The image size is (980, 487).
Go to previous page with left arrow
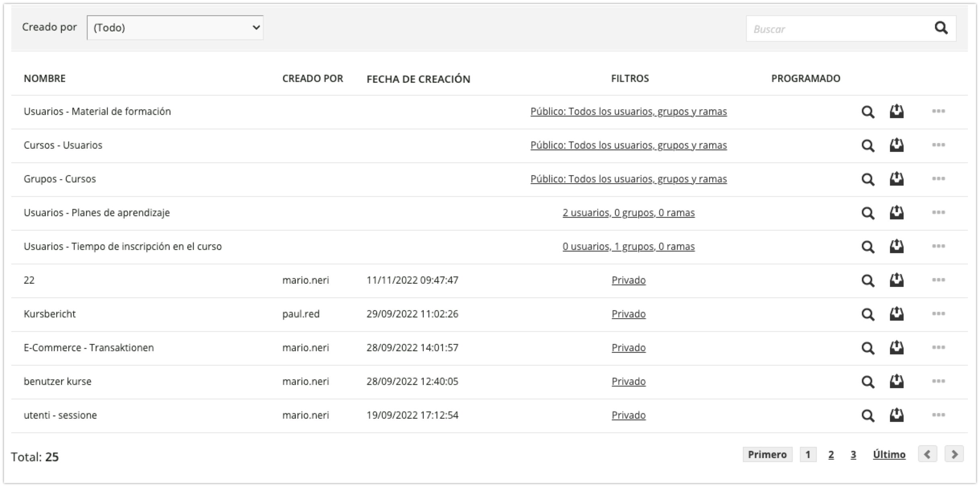coord(927,454)
